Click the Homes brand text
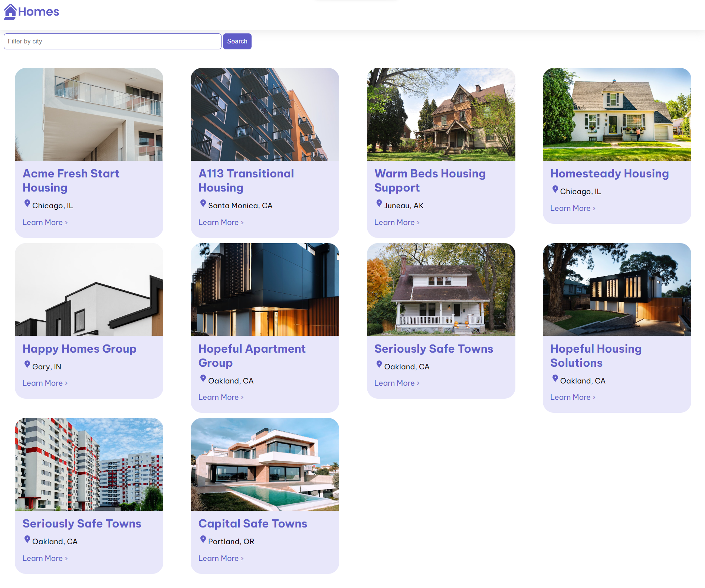The width and height of the screenshot is (705, 588). click(39, 12)
